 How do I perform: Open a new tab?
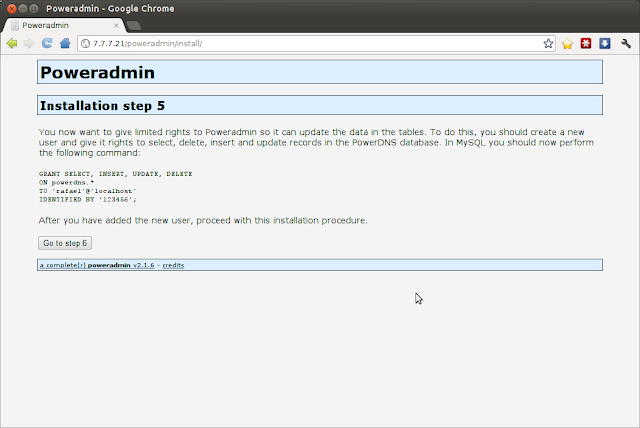(133, 26)
